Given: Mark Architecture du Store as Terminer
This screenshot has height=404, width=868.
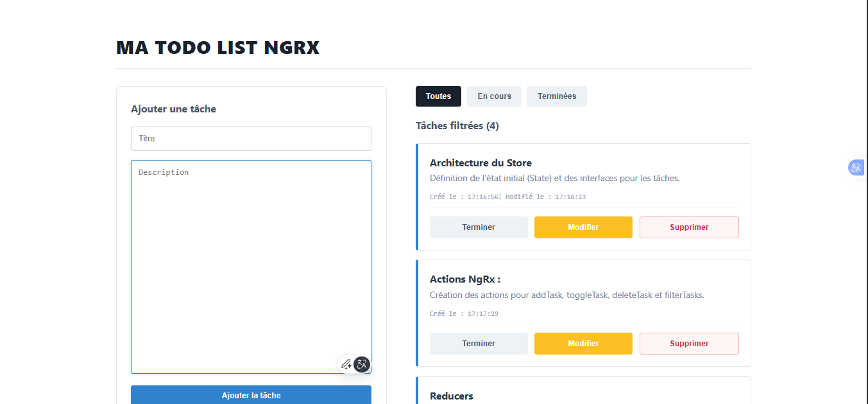Looking at the screenshot, I should click(479, 227).
